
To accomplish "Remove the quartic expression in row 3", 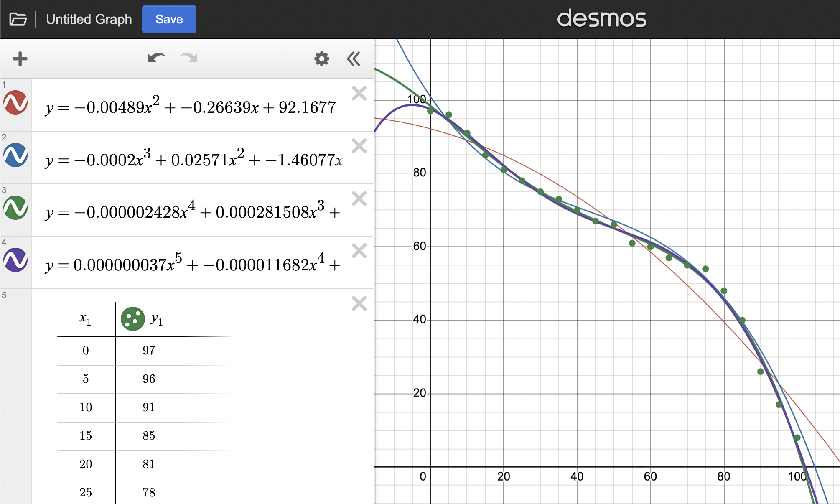I will 359,199.
